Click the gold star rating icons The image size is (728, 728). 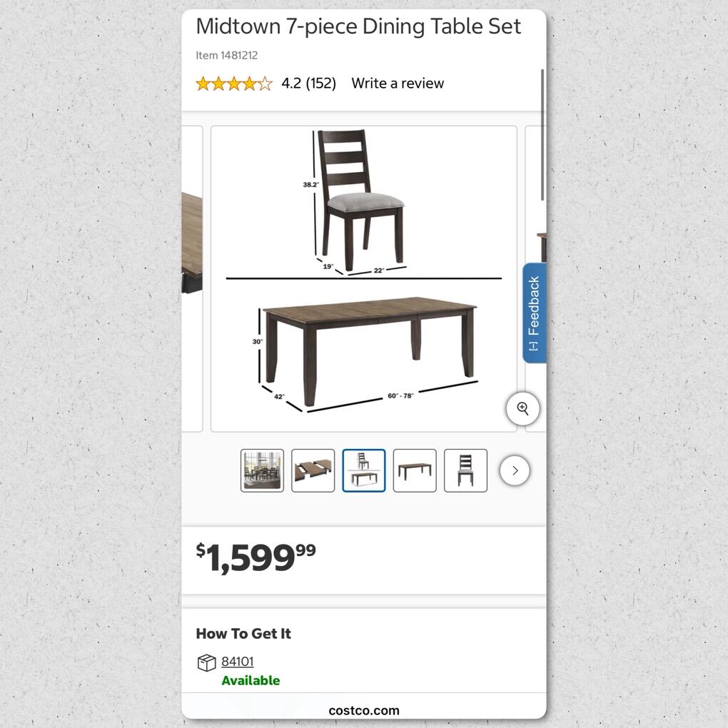point(234,84)
